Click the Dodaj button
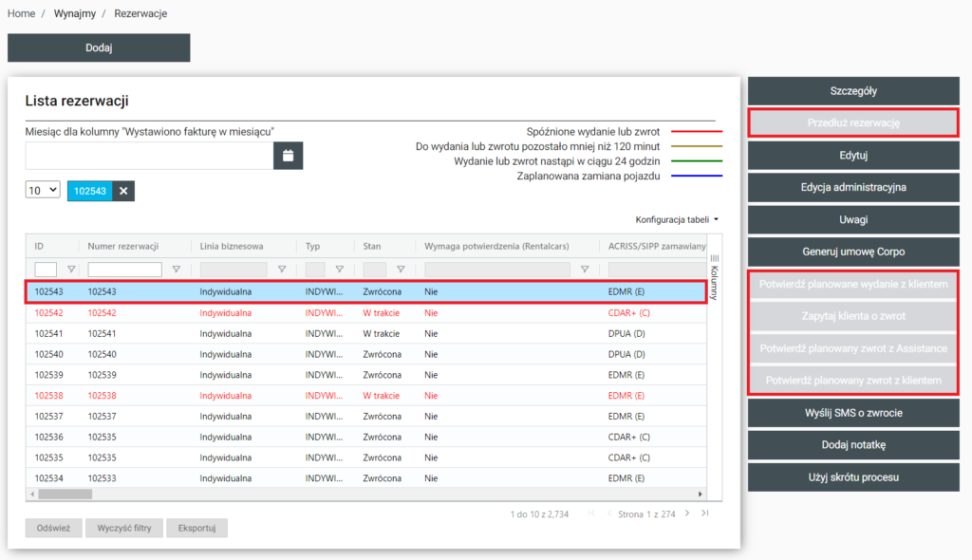Screen dimensions: 972x560 pos(99,47)
